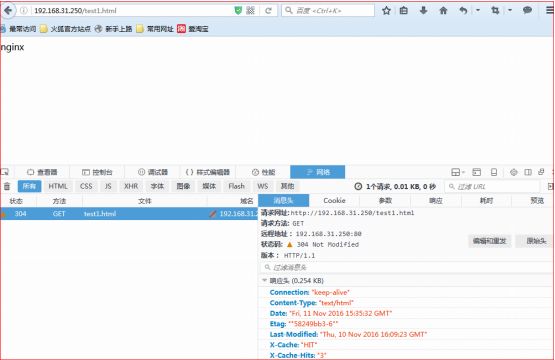The height and width of the screenshot is (360, 555).
Task: Switch to the 性能 performance tab
Action: click(x=263, y=172)
